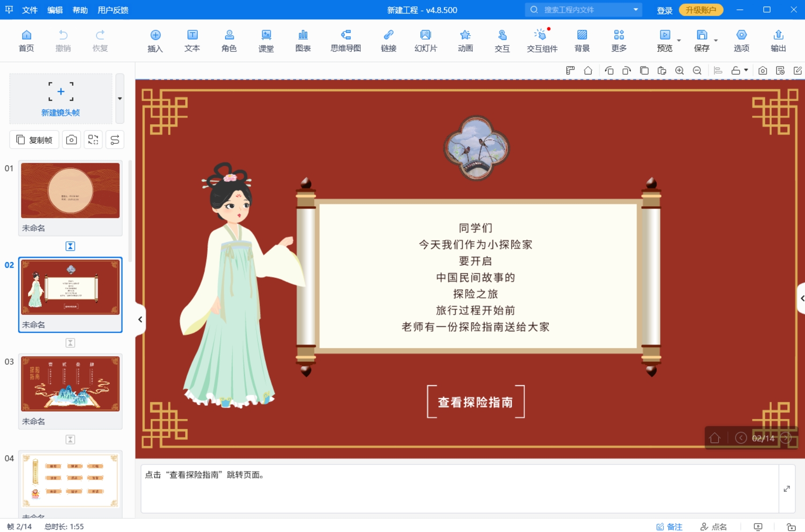Open the search scope dropdown in search bar
The height and width of the screenshot is (532, 805).
(x=636, y=9)
